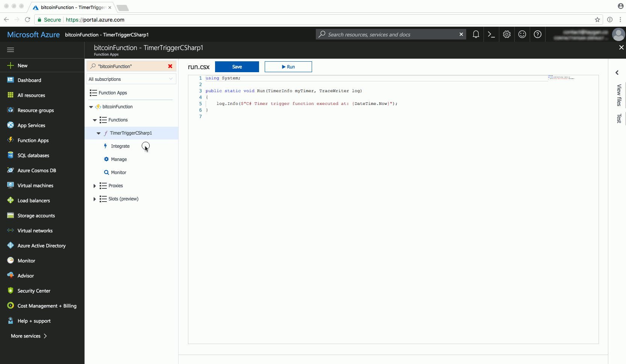Image resolution: width=626 pixels, height=364 pixels.
Task: Click the Integrate lightning icon
Action: click(105, 146)
